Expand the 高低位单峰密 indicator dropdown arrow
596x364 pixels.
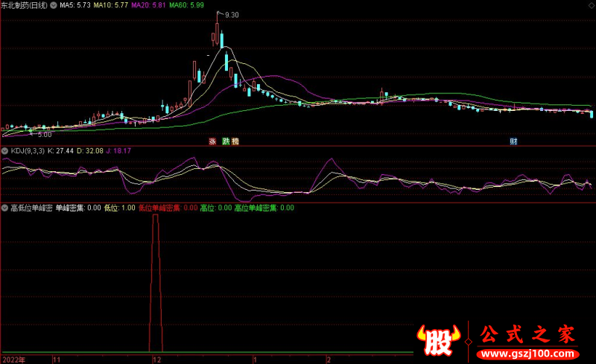(x=5, y=208)
